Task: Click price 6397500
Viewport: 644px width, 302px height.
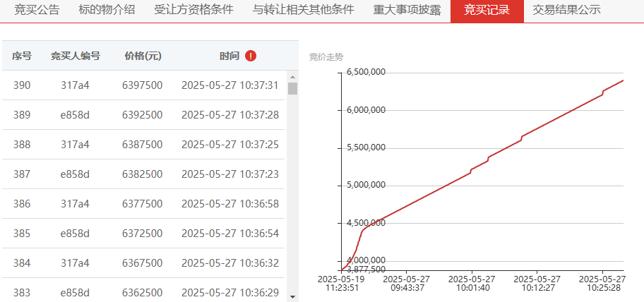Action: click(x=142, y=85)
